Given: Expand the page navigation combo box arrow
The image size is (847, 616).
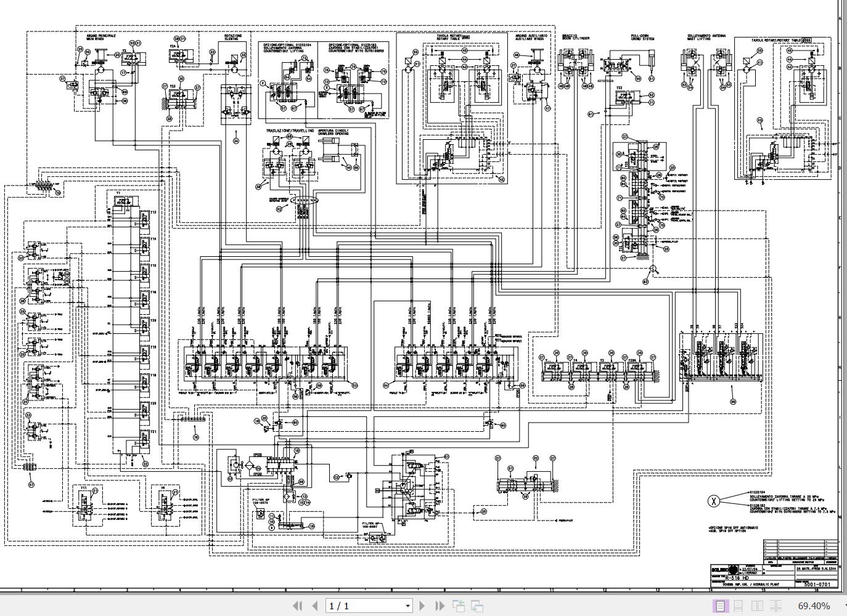Looking at the screenshot, I should point(407,606).
